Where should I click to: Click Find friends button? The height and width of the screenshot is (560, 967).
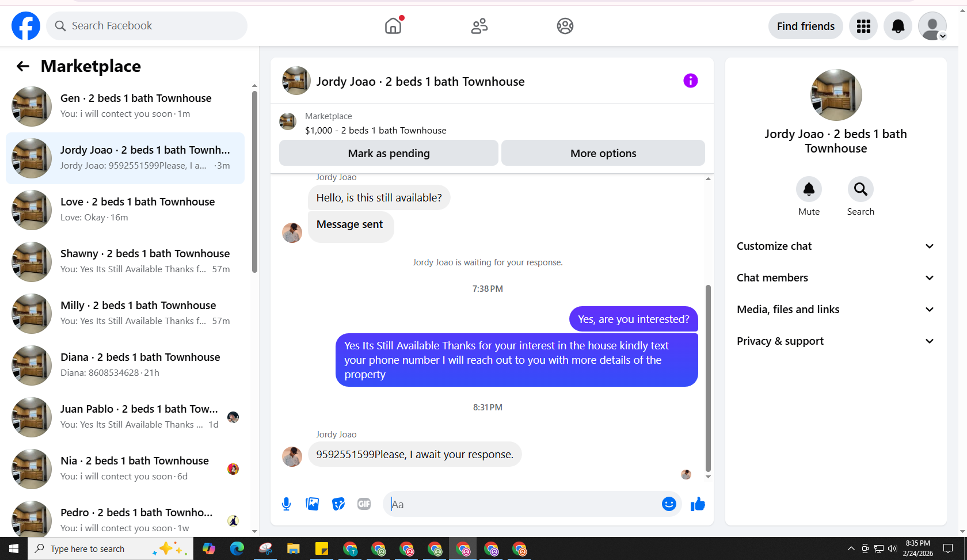[x=805, y=26]
